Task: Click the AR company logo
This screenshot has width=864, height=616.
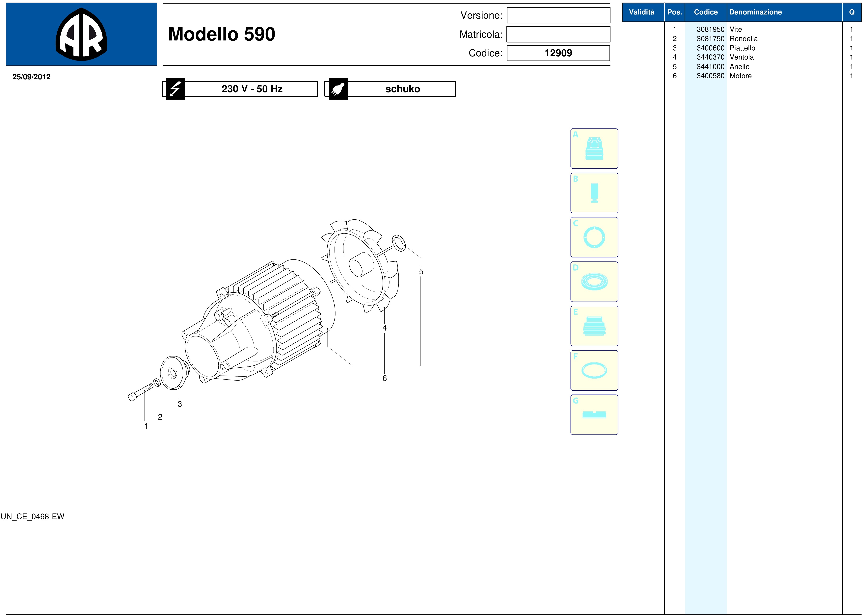Action: pos(81,35)
